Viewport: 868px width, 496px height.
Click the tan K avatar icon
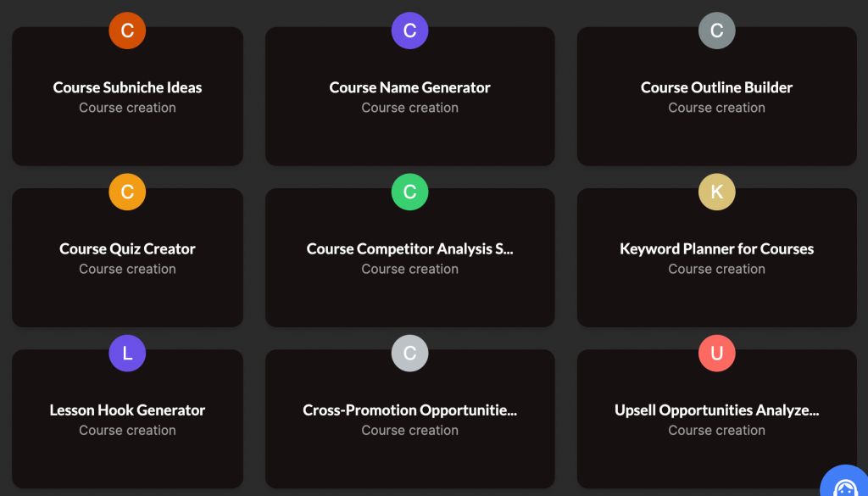pyautogui.click(x=717, y=192)
